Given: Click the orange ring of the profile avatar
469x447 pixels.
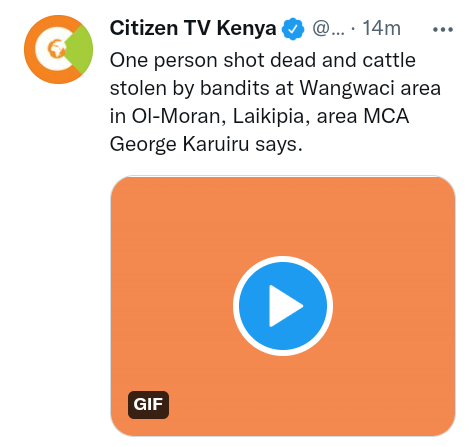Looking at the screenshot, I should 32,63.
